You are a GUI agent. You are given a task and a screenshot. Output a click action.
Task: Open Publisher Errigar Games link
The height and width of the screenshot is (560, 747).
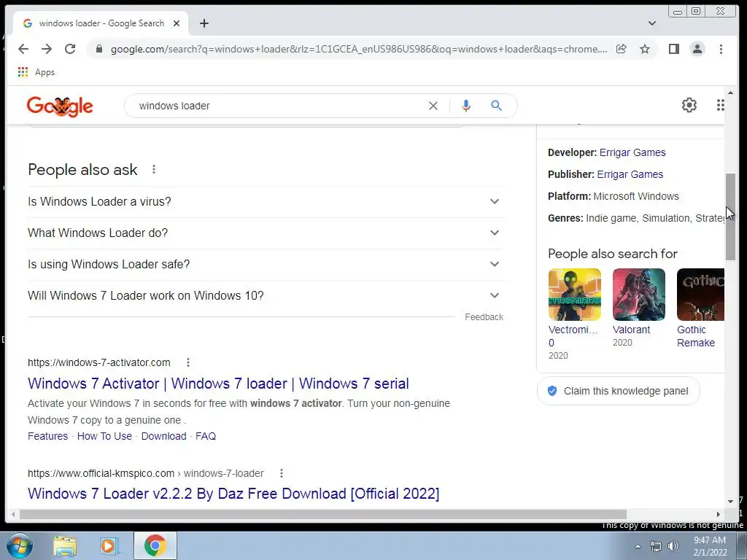pos(630,174)
